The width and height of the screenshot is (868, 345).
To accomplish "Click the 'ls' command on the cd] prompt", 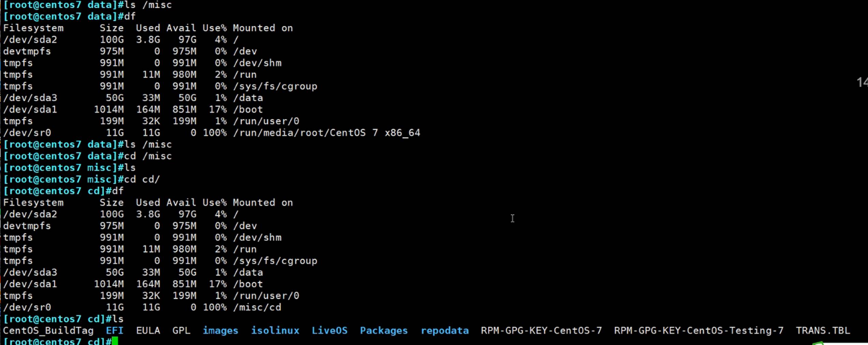I will pyautogui.click(x=118, y=319).
